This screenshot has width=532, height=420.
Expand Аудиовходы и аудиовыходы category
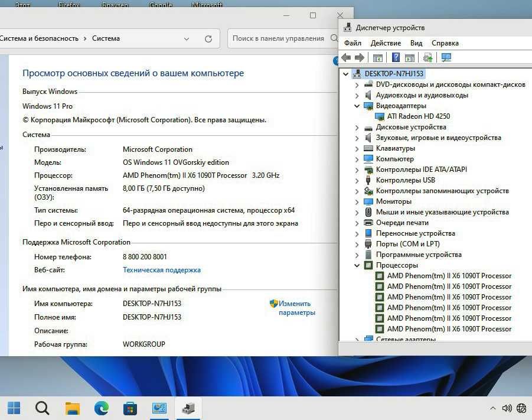[x=357, y=96]
